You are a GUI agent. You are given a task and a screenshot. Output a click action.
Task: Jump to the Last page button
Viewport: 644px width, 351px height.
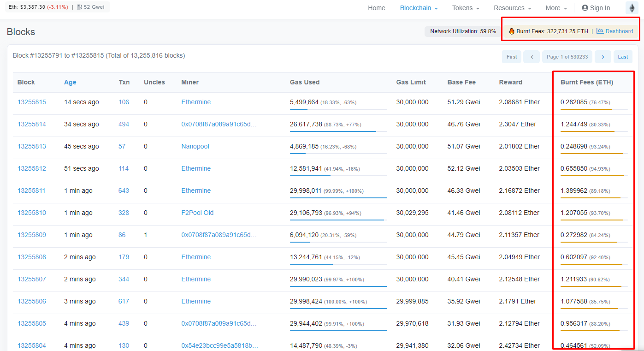click(623, 57)
